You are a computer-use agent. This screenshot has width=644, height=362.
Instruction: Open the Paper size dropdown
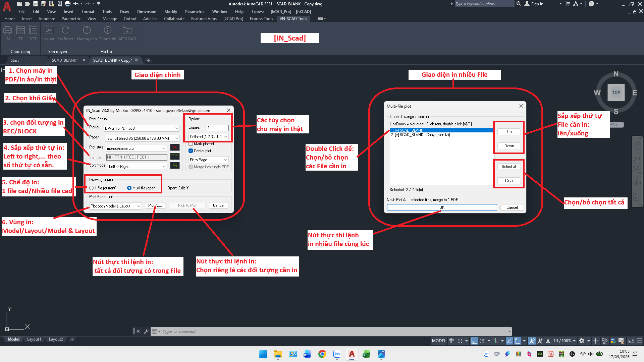click(142, 138)
